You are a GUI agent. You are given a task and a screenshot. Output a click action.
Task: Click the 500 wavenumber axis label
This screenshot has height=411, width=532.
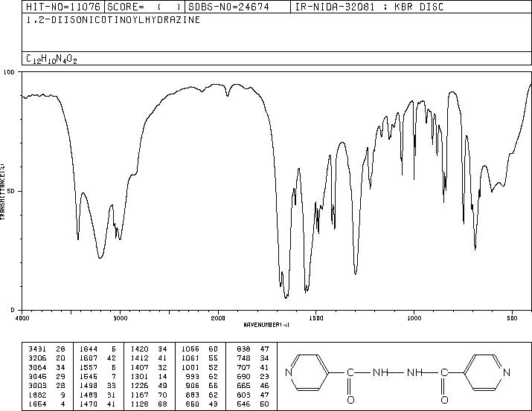point(512,318)
